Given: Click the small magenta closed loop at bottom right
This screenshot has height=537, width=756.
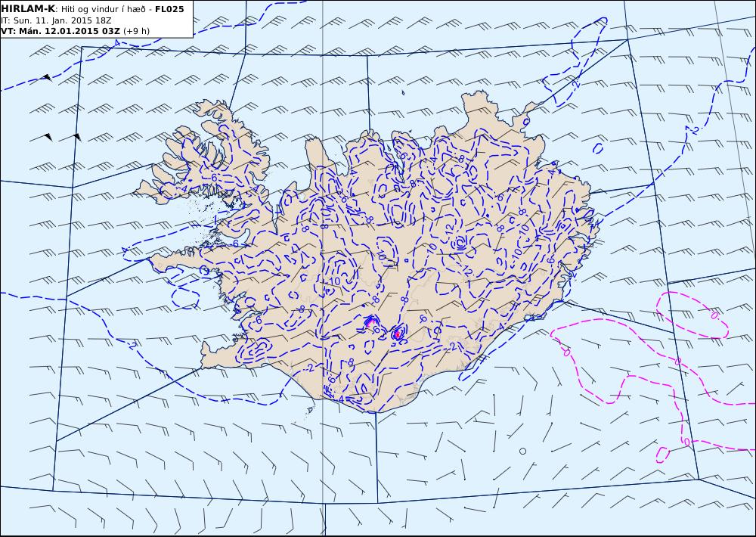Looking at the screenshot, I should [663, 455].
